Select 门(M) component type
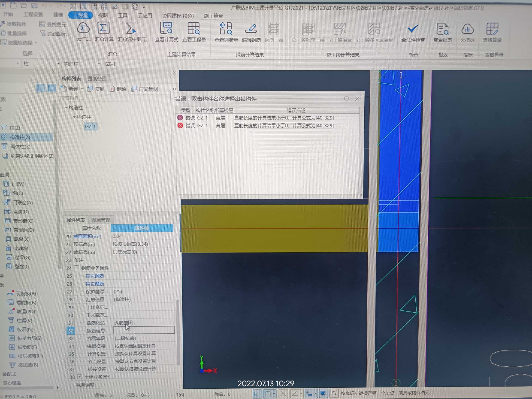The image size is (532, 399). click(x=14, y=184)
